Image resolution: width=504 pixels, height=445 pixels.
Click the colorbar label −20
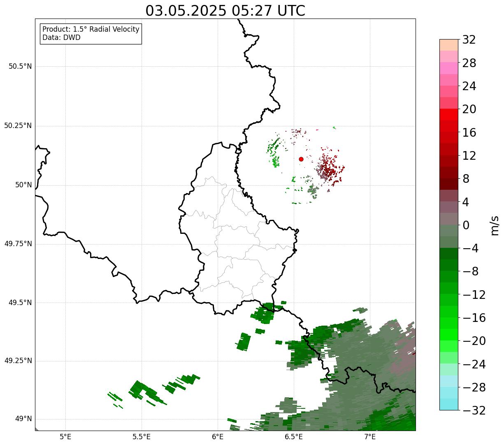[474, 341]
